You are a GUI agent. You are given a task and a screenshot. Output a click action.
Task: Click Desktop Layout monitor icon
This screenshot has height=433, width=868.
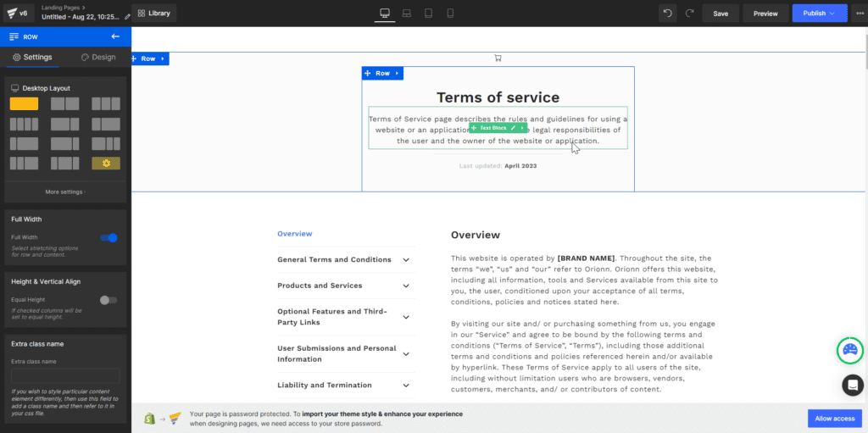click(x=15, y=88)
